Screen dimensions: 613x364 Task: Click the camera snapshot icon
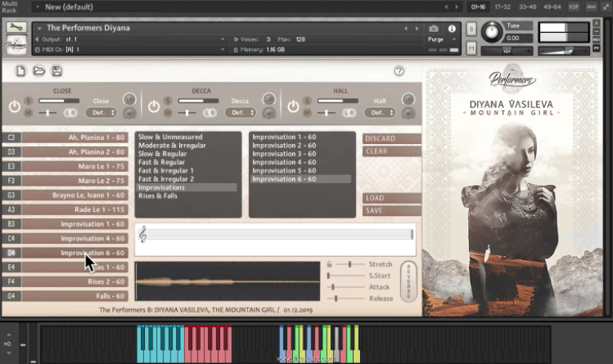[x=433, y=29]
